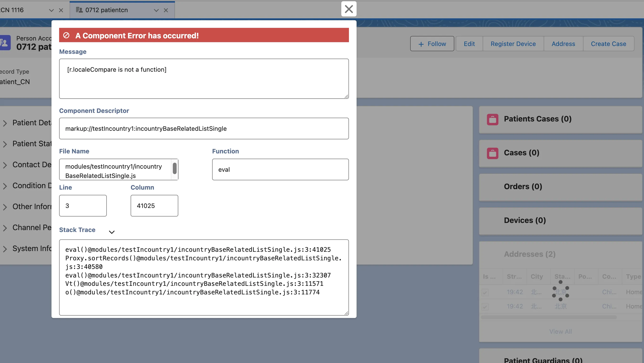
Task: Close the 0712 patientcn tab
Action: tap(166, 10)
